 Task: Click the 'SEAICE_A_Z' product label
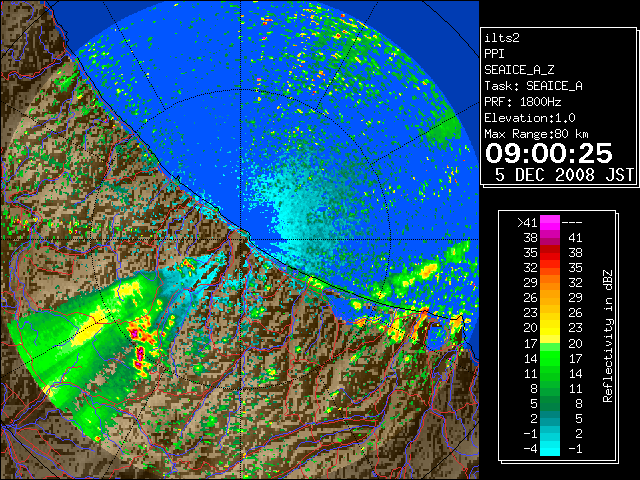click(x=519, y=70)
